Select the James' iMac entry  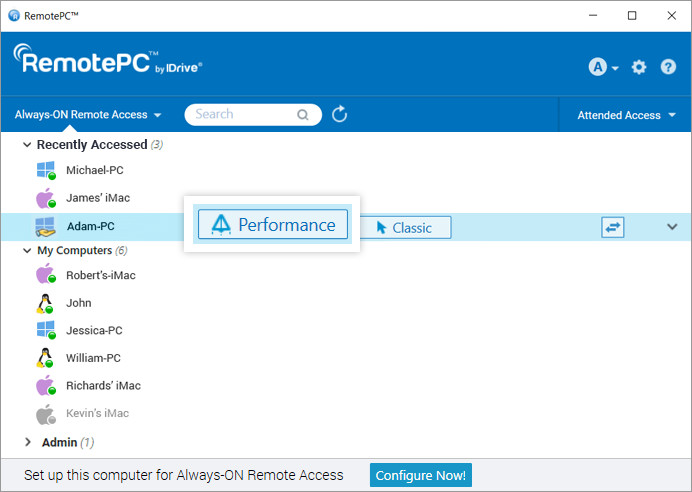coord(98,198)
